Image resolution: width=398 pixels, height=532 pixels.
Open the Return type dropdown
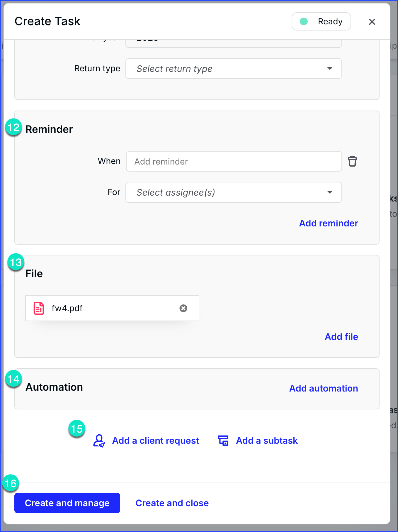tap(234, 69)
